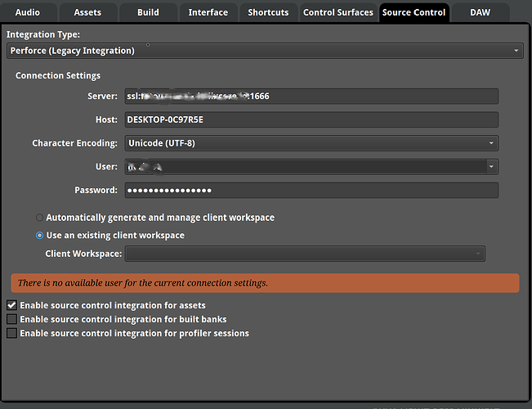Click the no available user error message

point(265,283)
